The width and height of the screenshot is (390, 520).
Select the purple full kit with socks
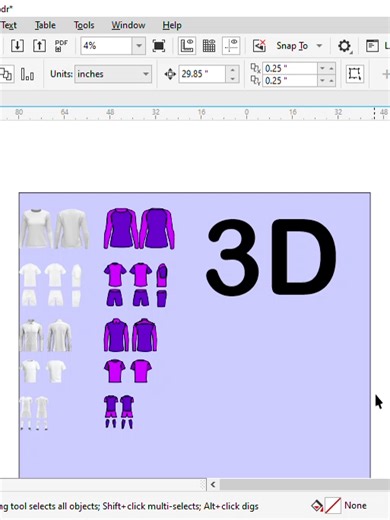(x=119, y=412)
